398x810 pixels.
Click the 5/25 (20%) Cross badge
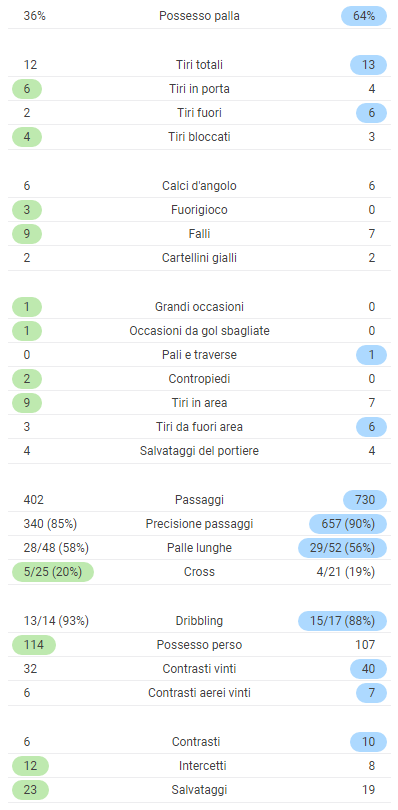tap(53, 572)
